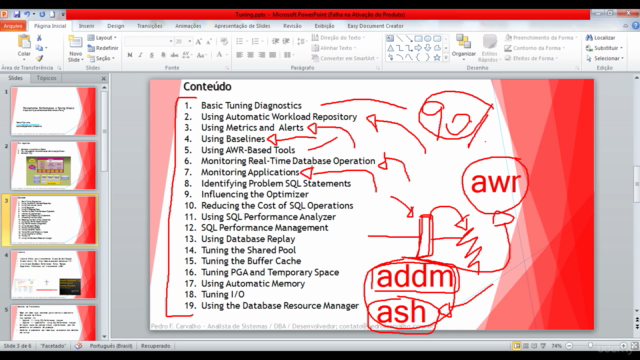Open the Layout dropdown
Screen dimensions: 640x360
(102, 38)
